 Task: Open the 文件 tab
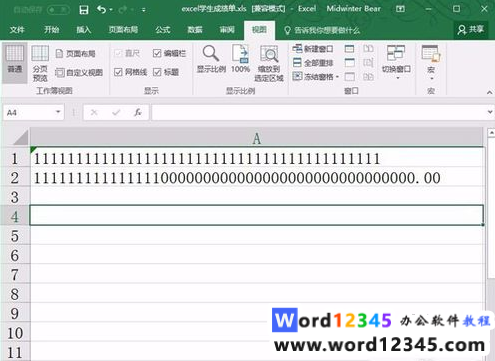pyautogui.click(x=17, y=30)
